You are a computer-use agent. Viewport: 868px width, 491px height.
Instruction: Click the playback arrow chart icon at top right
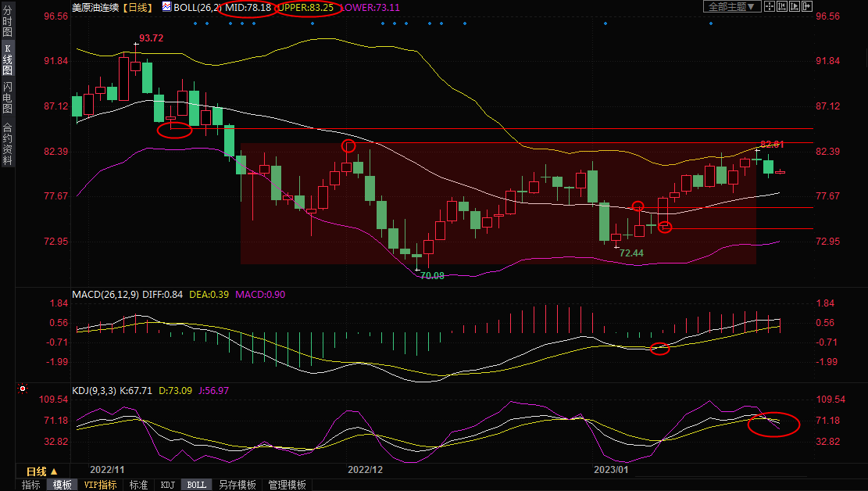tap(795, 6)
